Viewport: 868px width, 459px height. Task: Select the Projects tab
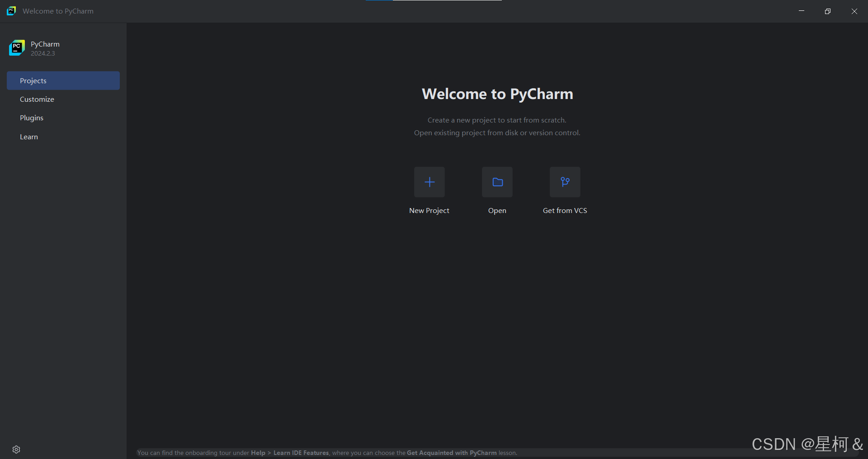pos(63,80)
